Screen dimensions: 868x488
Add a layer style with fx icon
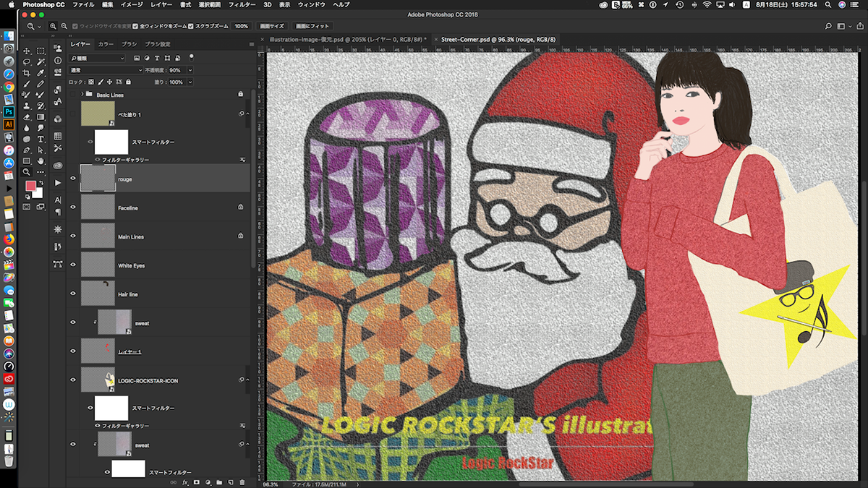(x=185, y=481)
